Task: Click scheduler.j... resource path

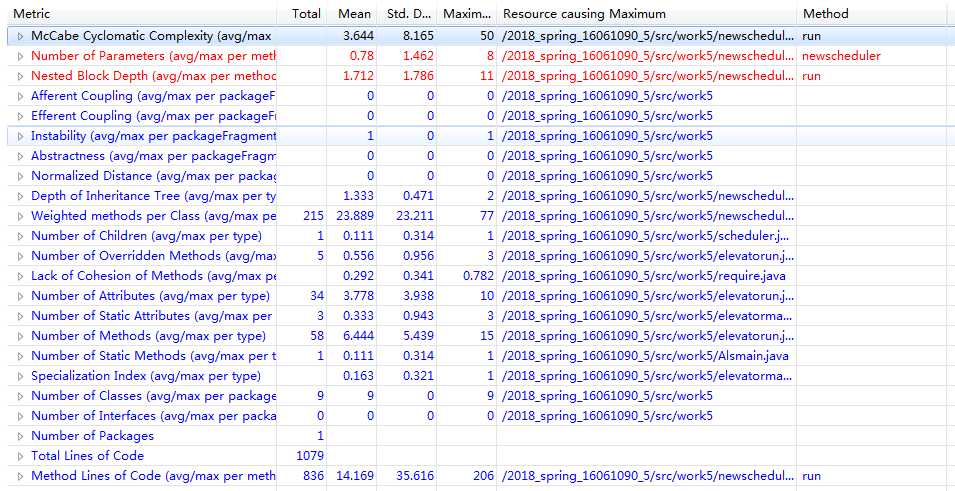Action: click(x=646, y=236)
